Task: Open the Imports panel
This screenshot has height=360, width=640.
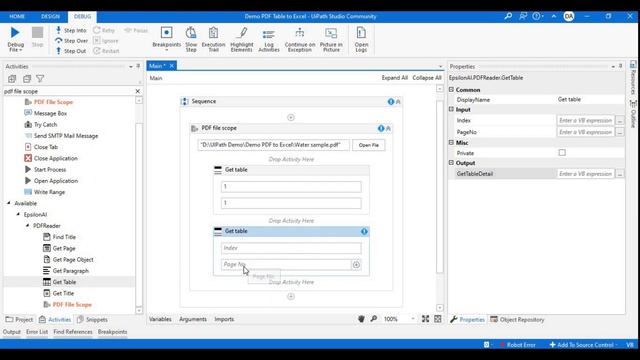Action: pyautogui.click(x=224, y=319)
